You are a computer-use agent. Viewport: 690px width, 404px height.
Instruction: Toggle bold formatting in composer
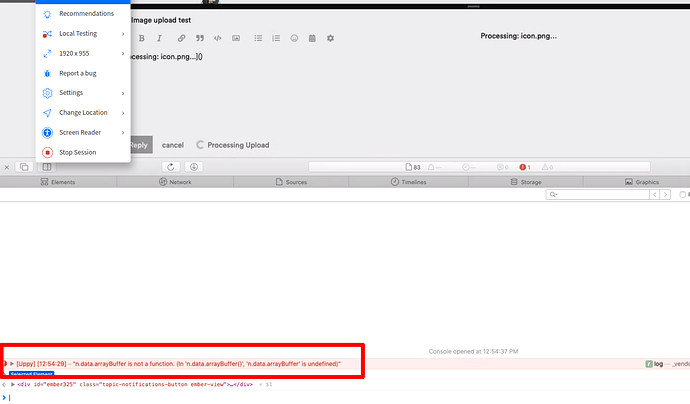[142, 38]
